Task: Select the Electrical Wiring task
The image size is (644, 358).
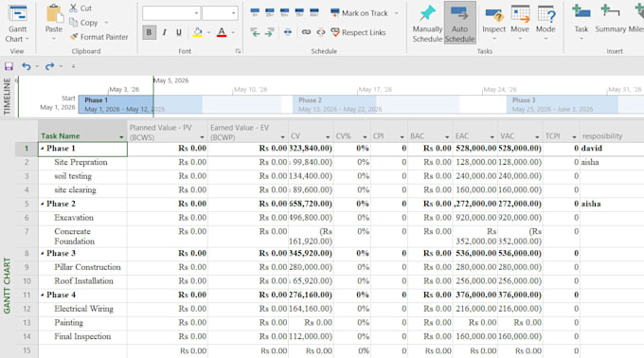Action: tap(83, 309)
